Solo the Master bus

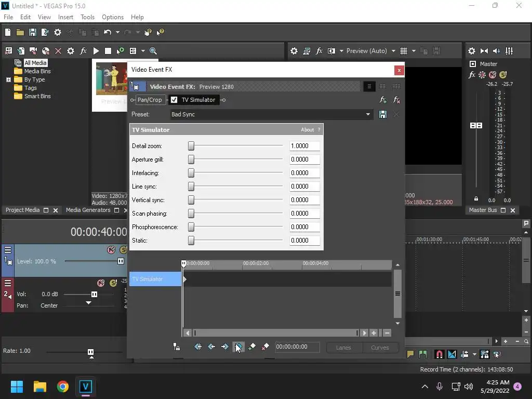[503, 75]
